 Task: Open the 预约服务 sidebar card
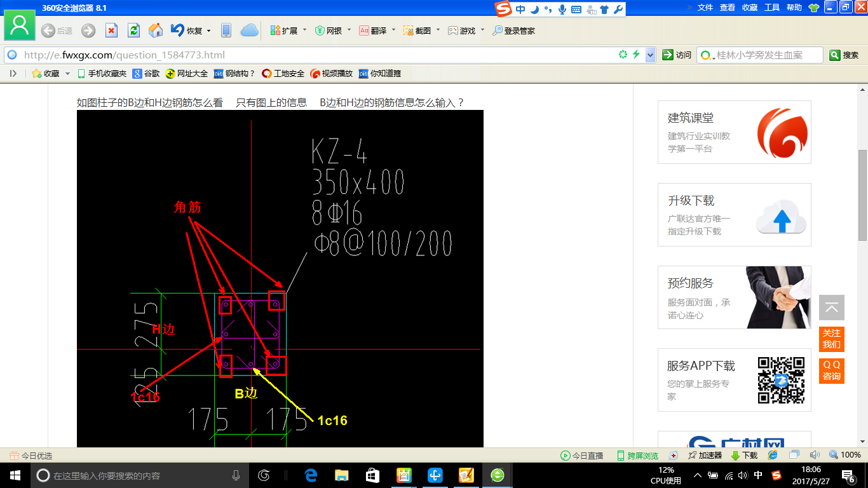tap(734, 297)
